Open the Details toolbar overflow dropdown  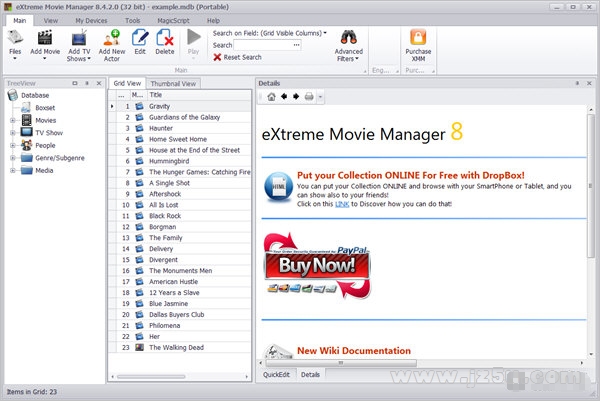[321, 97]
